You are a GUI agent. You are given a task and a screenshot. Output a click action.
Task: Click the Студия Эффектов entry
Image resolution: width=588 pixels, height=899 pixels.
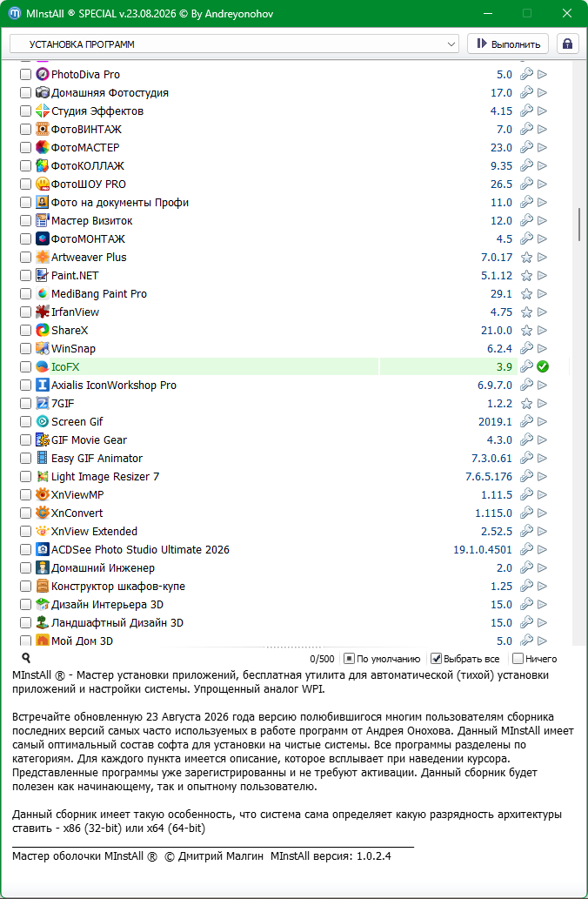pos(97,111)
